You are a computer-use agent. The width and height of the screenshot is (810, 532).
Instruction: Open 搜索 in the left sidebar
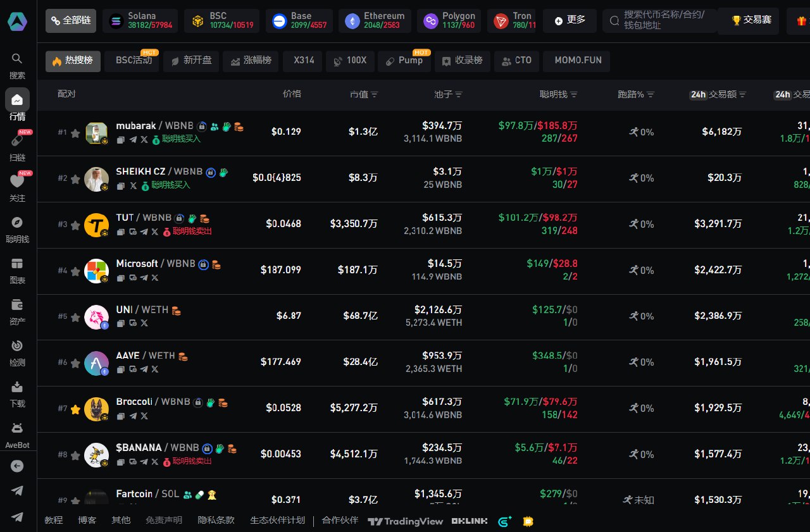17,66
